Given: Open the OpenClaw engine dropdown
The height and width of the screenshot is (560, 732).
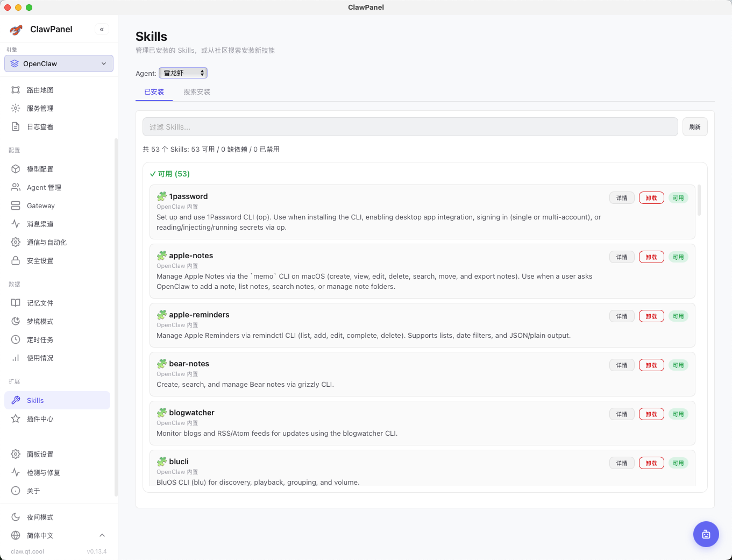Looking at the screenshot, I should pos(59,63).
